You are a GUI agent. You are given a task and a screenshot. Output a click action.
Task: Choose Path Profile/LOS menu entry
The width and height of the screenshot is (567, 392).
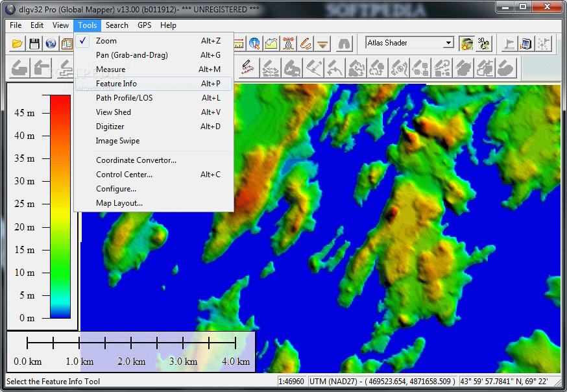pos(154,98)
